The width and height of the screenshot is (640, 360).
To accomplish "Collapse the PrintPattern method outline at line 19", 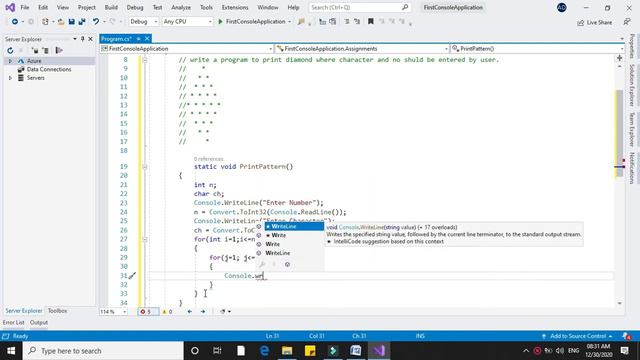I will pyautogui.click(x=144, y=167).
